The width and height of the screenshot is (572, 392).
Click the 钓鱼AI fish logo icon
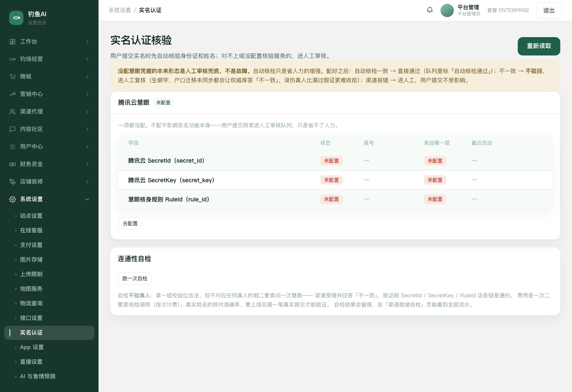[x=16, y=18]
